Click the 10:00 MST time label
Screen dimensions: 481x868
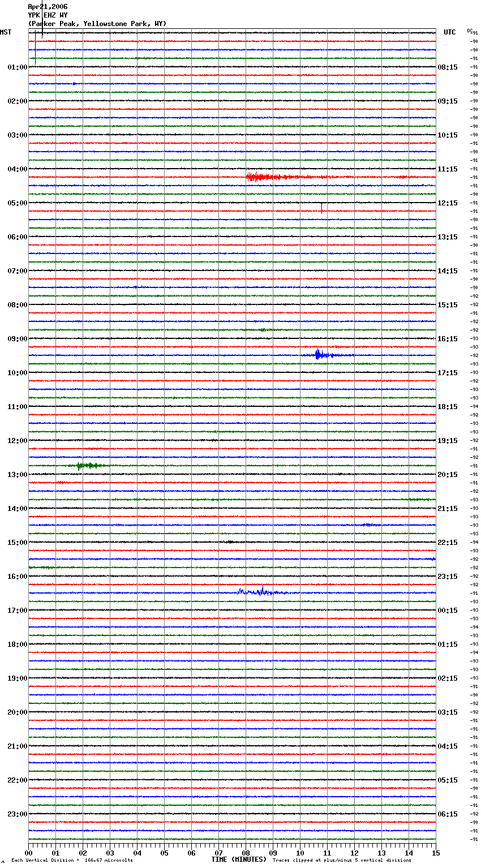point(18,373)
